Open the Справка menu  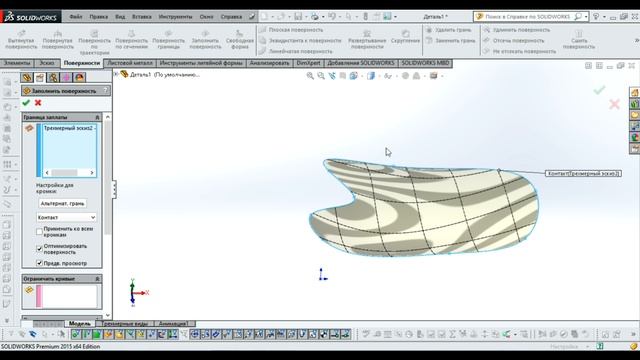click(231, 17)
